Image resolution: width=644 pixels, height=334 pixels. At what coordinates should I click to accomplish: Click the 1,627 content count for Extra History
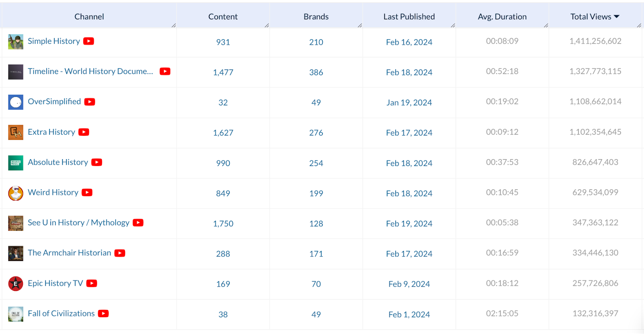pyautogui.click(x=223, y=133)
